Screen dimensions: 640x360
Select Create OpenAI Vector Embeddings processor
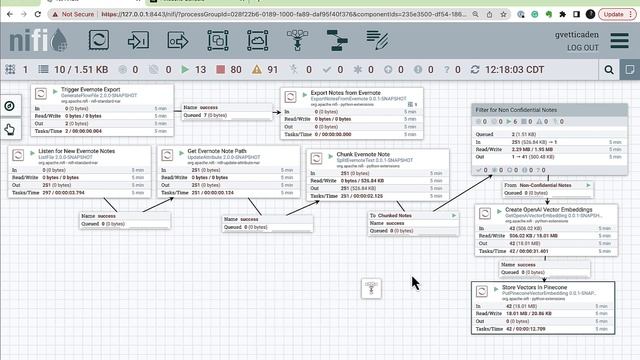click(x=546, y=230)
